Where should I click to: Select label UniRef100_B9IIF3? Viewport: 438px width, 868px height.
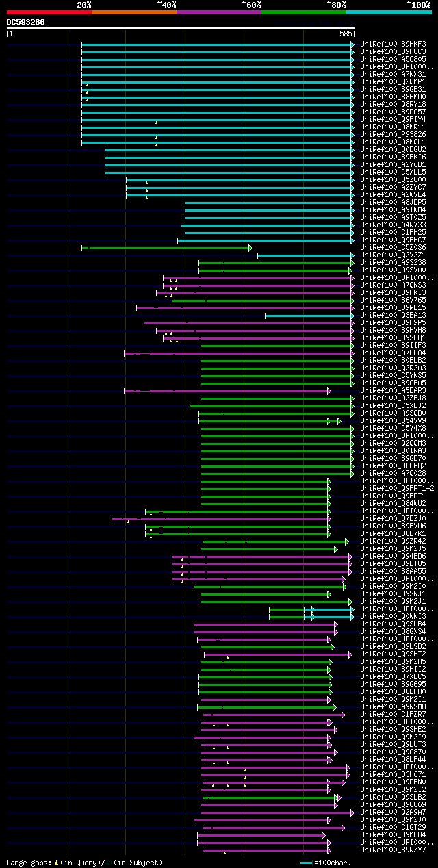tap(393, 346)
